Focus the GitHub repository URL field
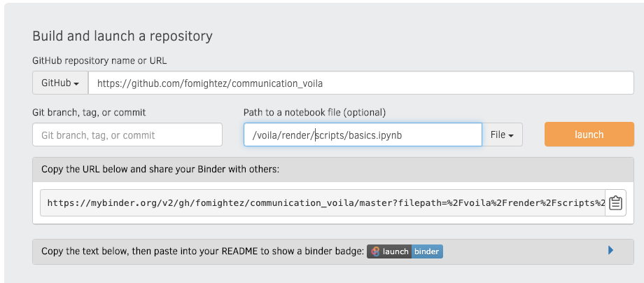Screen dimensions: 644x283 pyautogui.click(x=360, y=83)
